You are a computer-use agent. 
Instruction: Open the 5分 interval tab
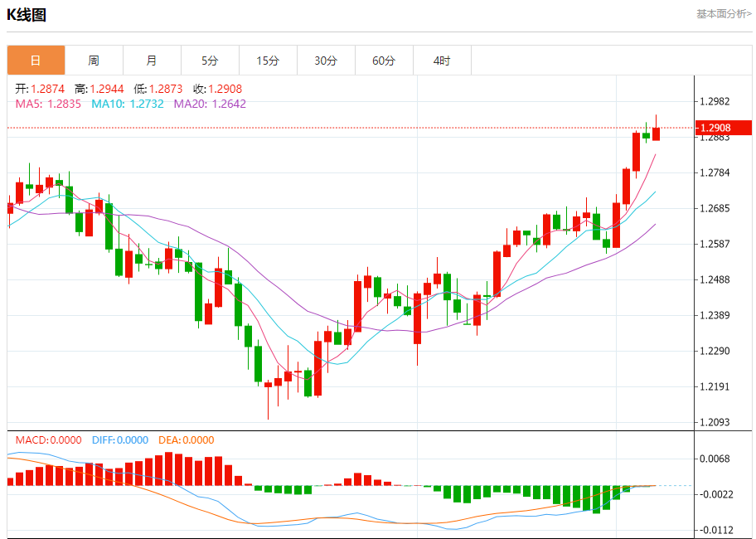[211, 61]
